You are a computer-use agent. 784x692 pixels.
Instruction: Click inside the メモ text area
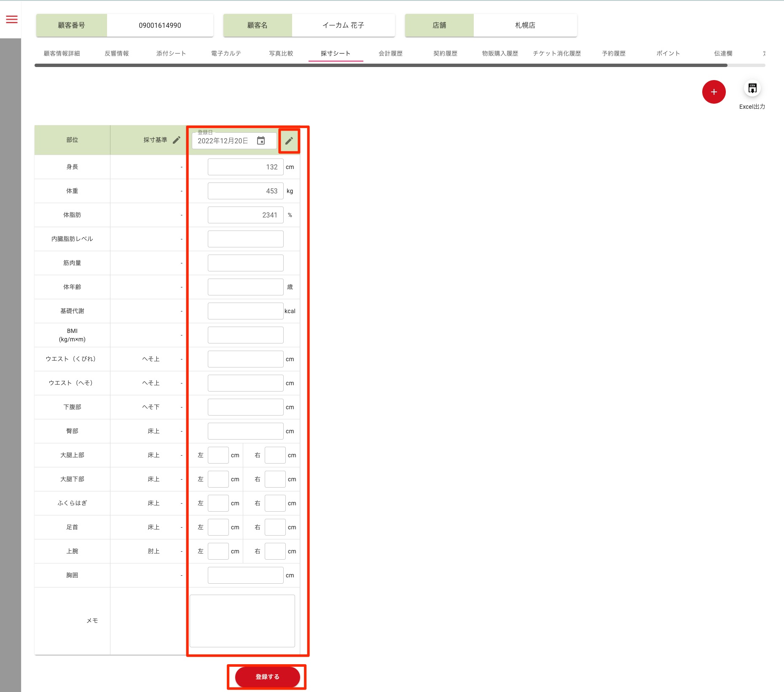tap(242, 621)
